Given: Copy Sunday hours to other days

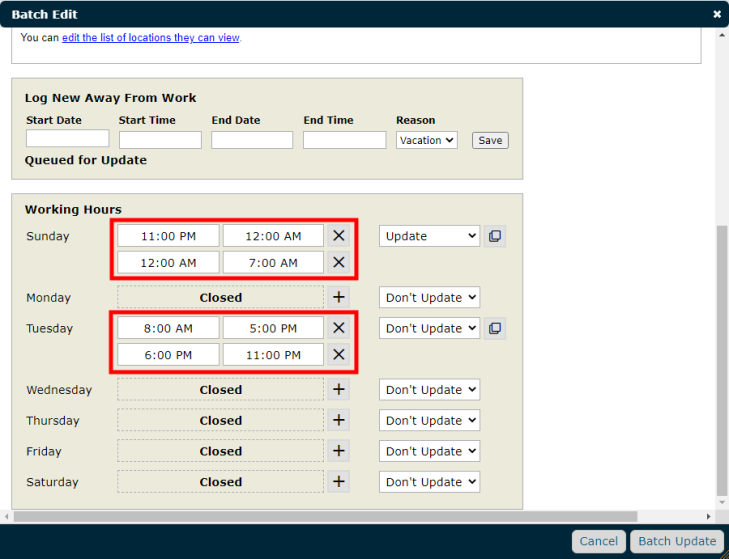Looking at the screenshot, I should click(495, 236).
